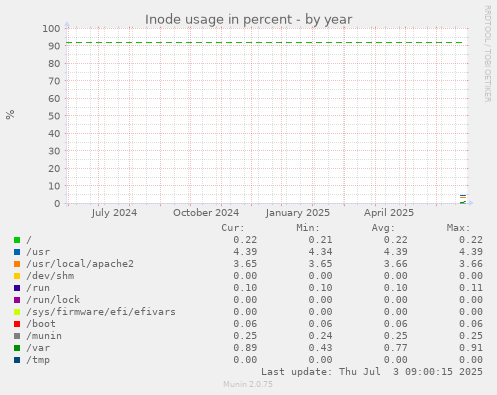Click / minimum value 0.21

coord(320,240)
